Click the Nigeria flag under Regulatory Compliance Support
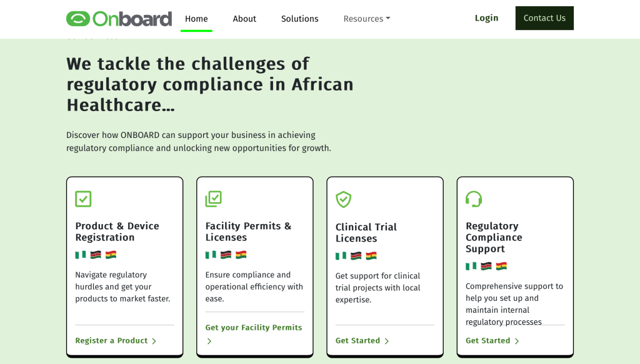The height and width of the screenshot is (364, 640). click(471, 266)
